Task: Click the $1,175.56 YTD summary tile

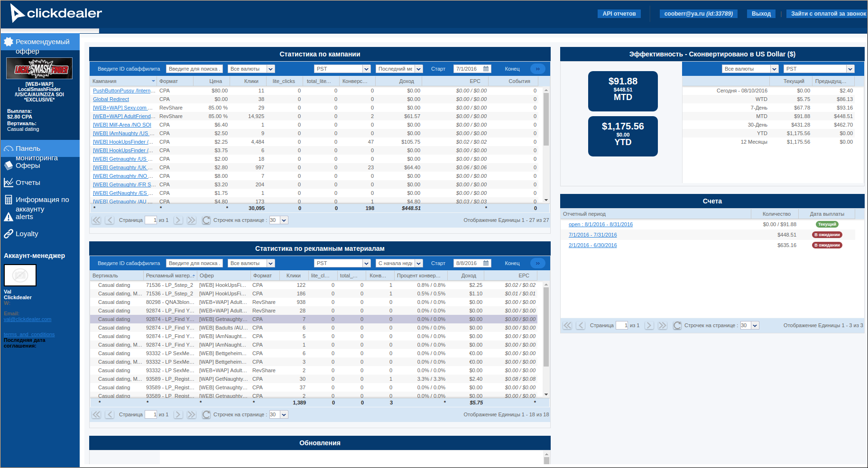Action: point(623,136)
